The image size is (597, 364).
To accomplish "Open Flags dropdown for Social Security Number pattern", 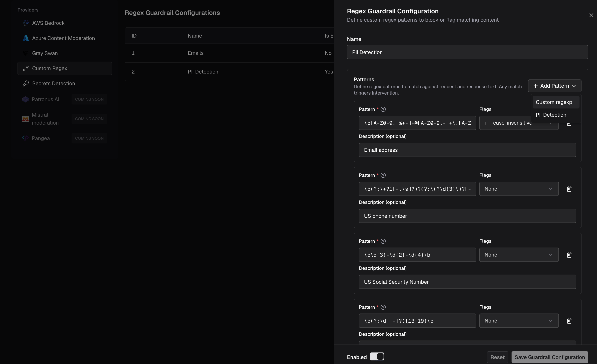I will coord(519,255).
